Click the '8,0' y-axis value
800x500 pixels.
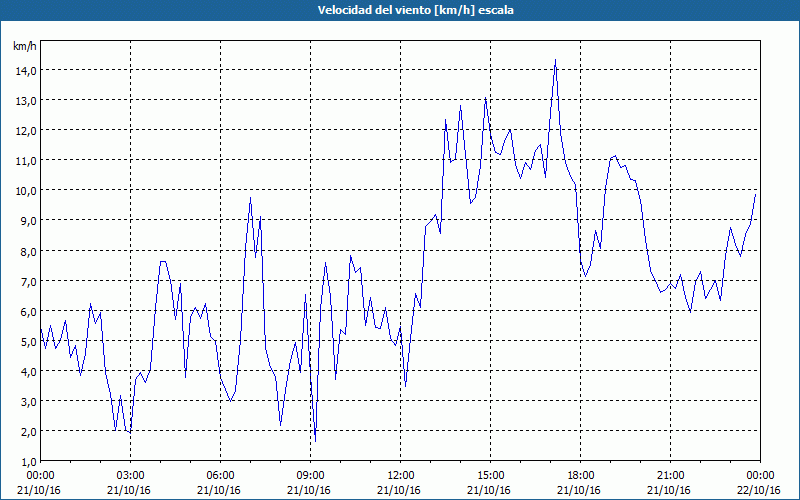pyautogui.click(x=28, y=251)
